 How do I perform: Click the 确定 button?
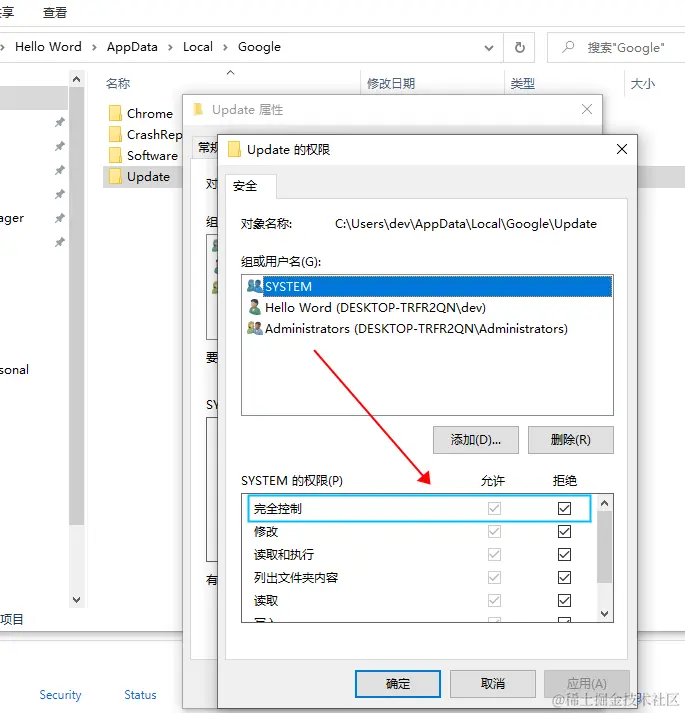[x=398, y=683]
